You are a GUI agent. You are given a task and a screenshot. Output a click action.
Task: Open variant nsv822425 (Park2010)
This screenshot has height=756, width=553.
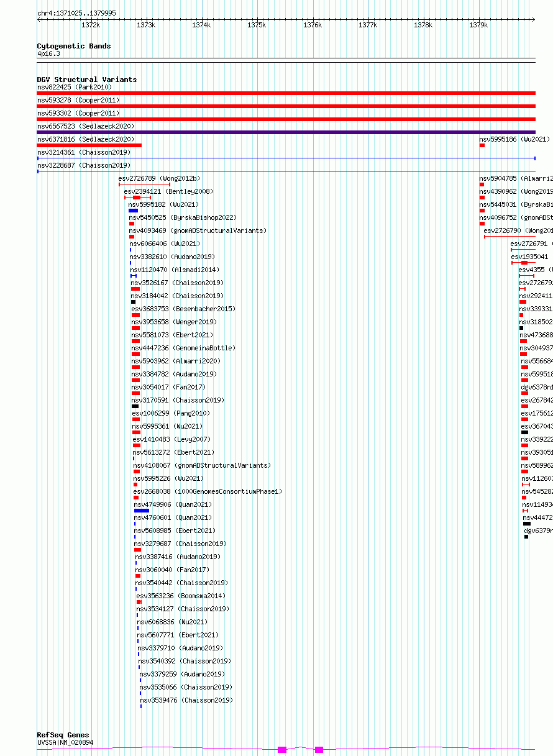pos(75,87)
